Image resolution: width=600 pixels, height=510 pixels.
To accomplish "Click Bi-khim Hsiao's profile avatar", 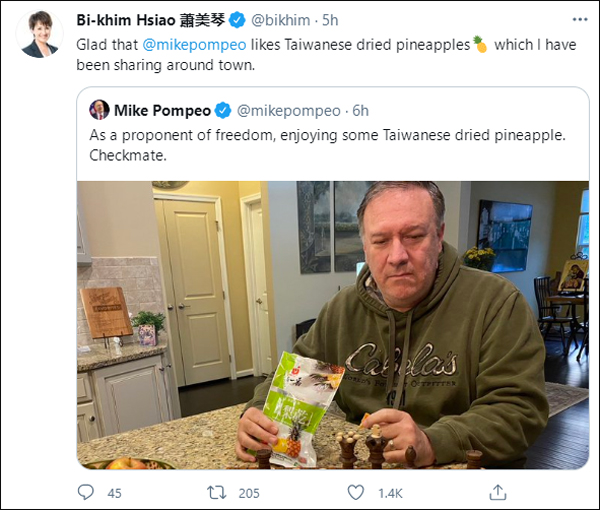I will (x=39, y=34).
